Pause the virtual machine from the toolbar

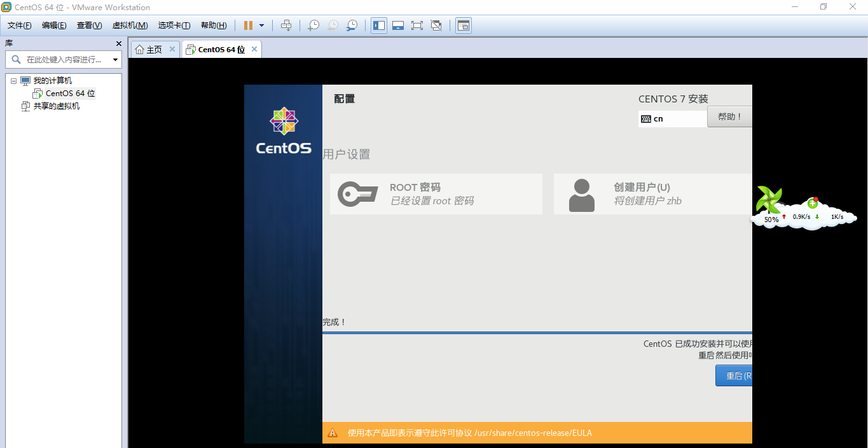click(x=248, y=25)
